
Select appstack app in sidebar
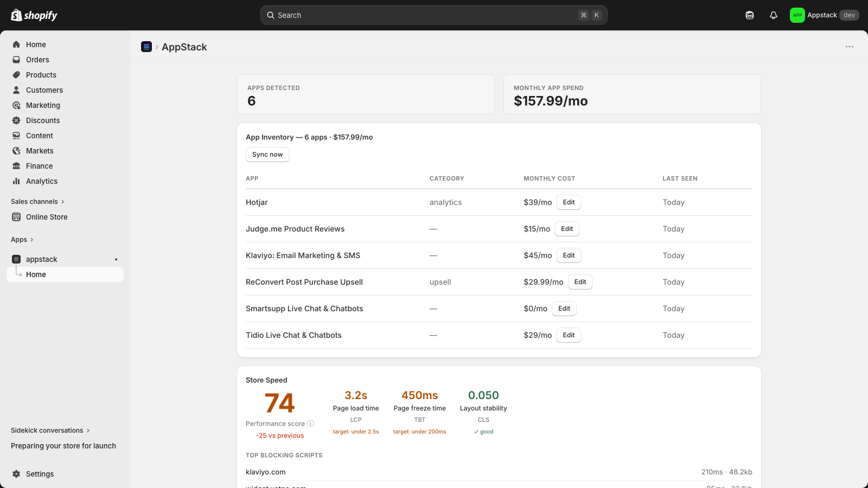coord(41,259)
